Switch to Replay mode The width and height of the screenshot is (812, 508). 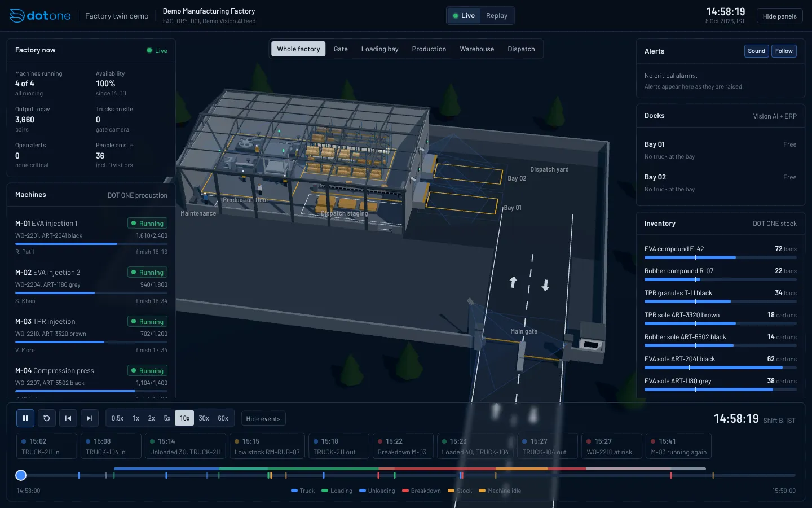click(x=497, y=16)
